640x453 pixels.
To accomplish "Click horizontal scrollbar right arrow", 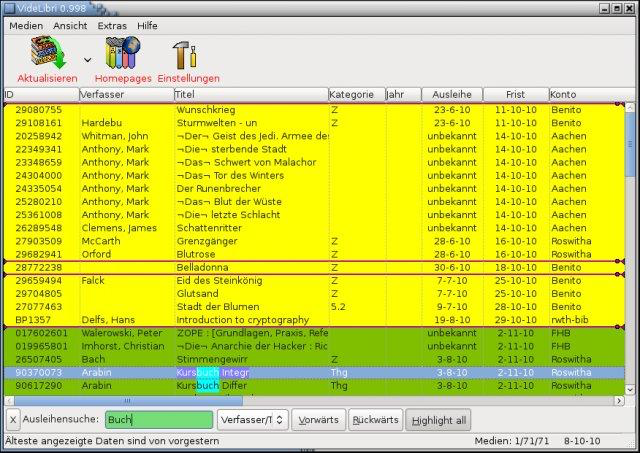I will pyautogui.click(x=620, y=401).
